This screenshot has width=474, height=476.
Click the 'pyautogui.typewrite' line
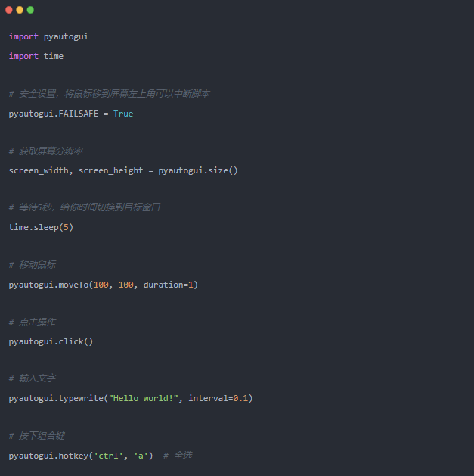[131, 398]
